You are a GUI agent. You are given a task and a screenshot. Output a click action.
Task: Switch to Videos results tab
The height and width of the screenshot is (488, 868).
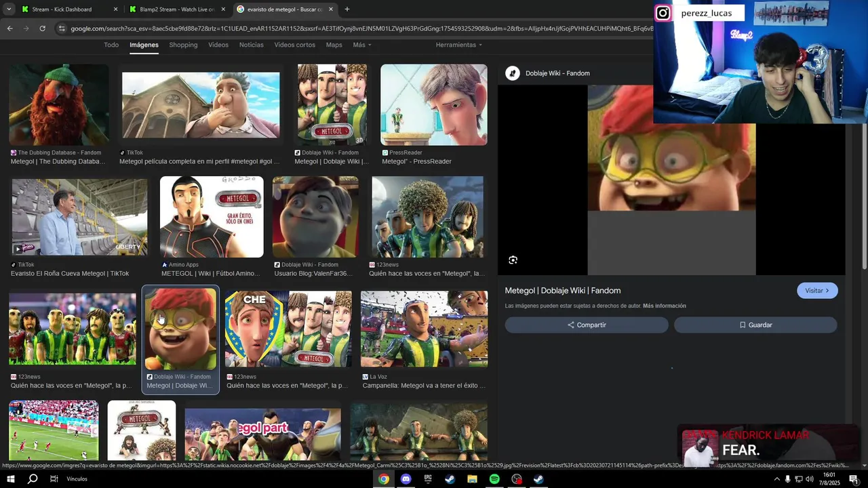[218, 45]
